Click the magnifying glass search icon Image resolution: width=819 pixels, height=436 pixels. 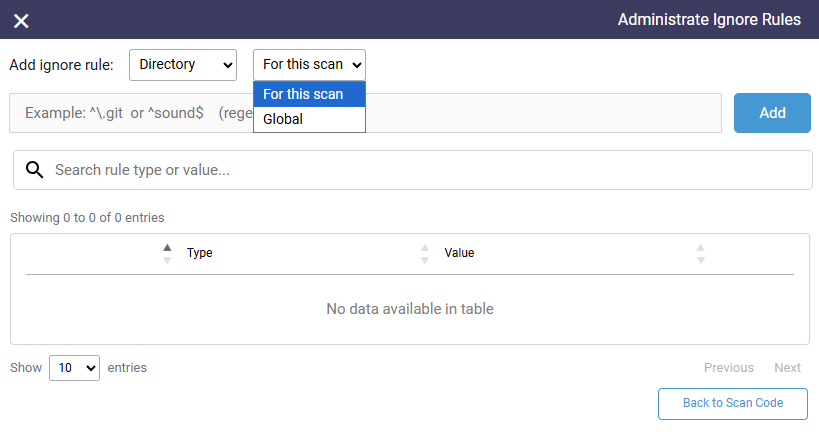[35, 170]
